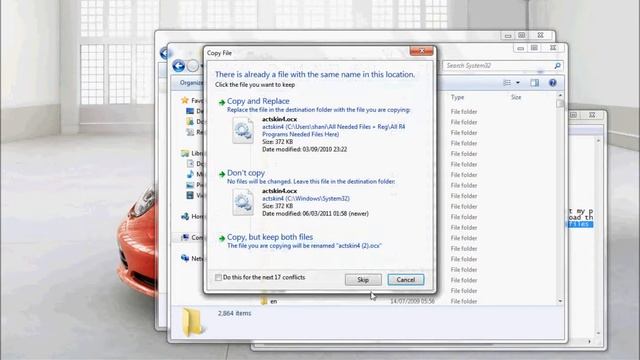Choose the Don't copy option
The height and width of the screenshot is (360, 640).
click(246, 173)
